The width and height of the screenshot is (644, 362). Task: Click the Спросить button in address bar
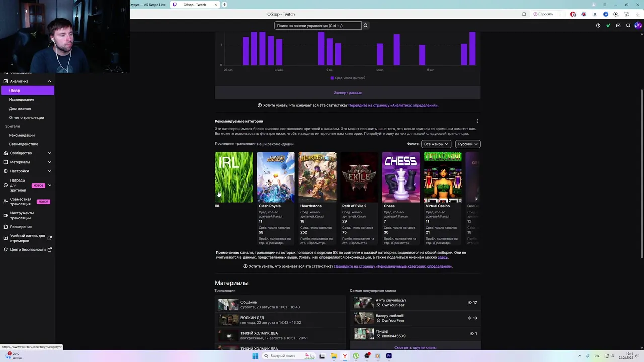tap(543, 14)
